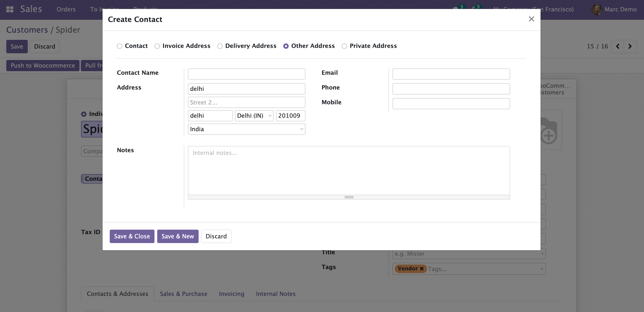
Task: Choose Invoice Address radio button
Action: coord(157,46)
